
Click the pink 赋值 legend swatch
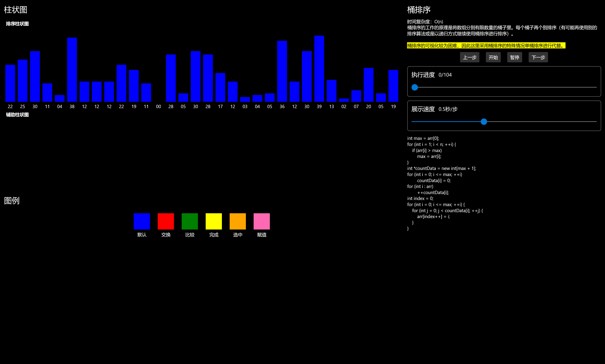[262, 221]
